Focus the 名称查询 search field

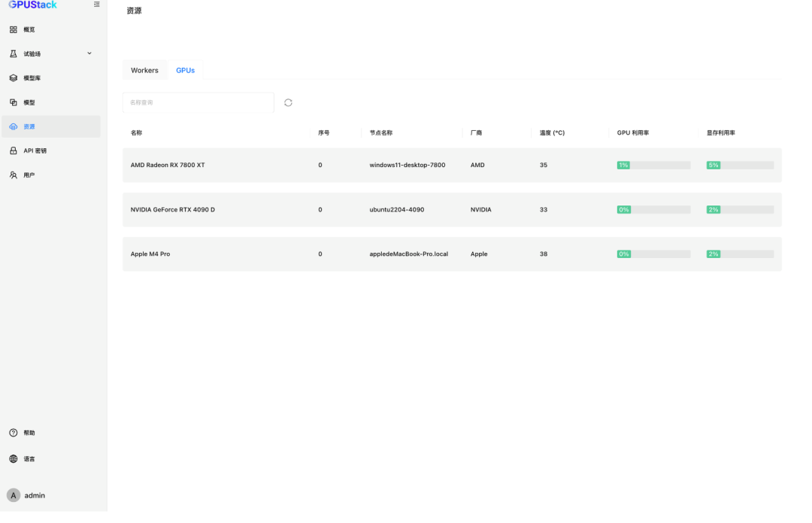coord(198,102)
